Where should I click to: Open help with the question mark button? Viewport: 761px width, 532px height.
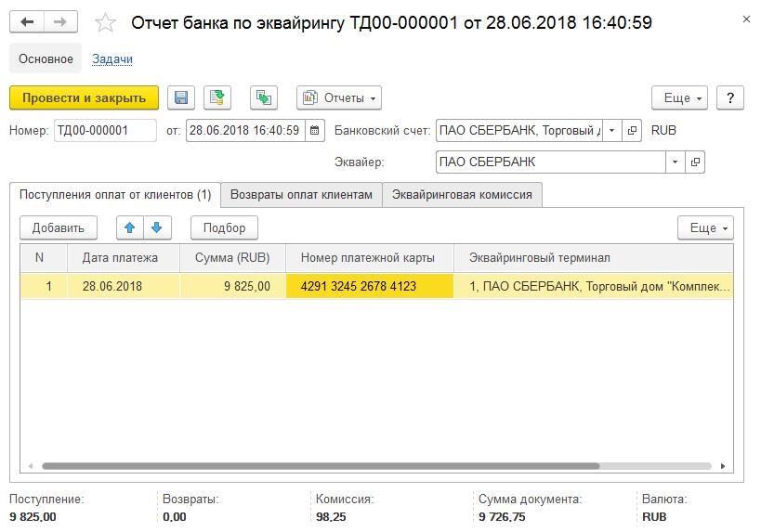[x=730, y=98]
